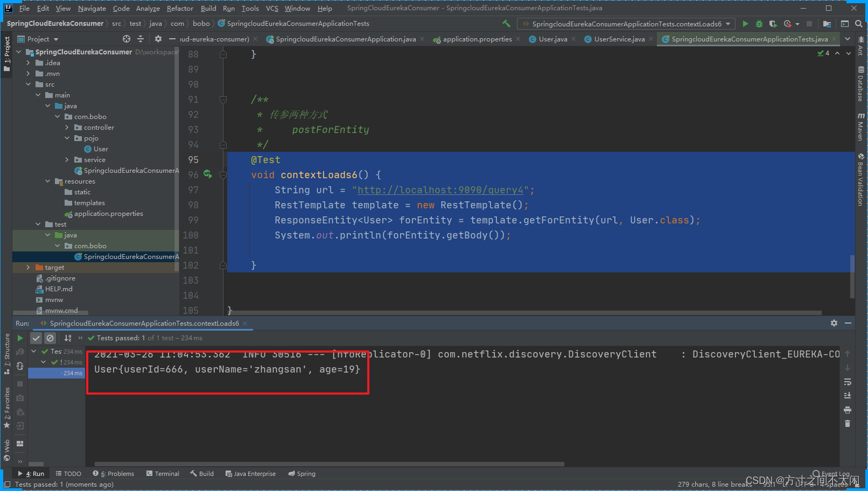
Task: Select User class in project tree
Action: (x=100, y=149)
